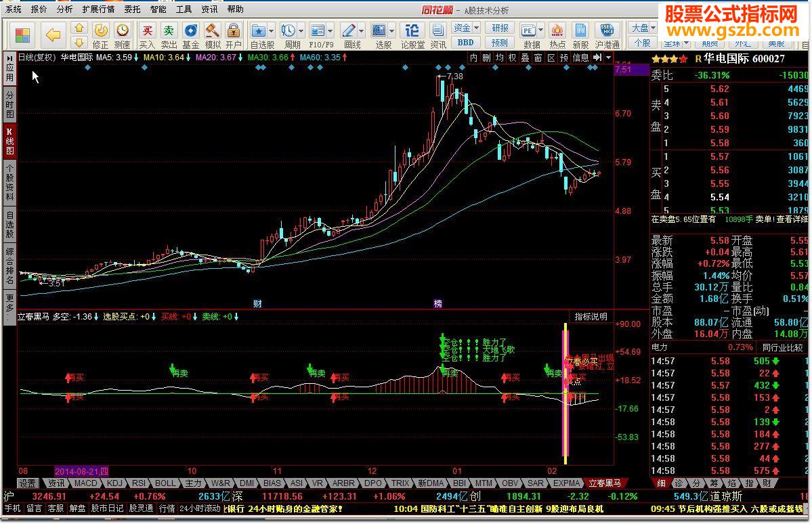
Task: Open the 测速 speed test icon
Action: [122, 35]
